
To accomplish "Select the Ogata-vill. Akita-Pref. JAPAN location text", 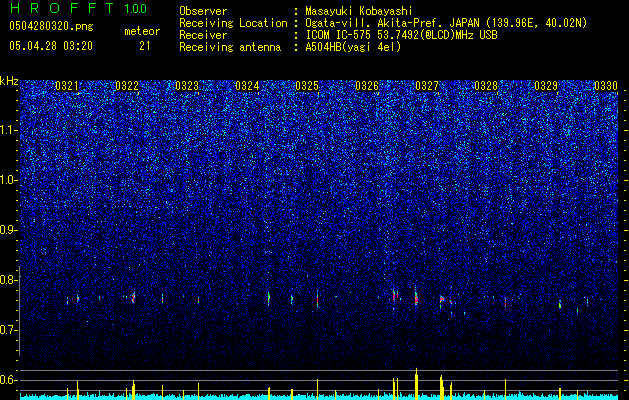I will pos(446,23).
